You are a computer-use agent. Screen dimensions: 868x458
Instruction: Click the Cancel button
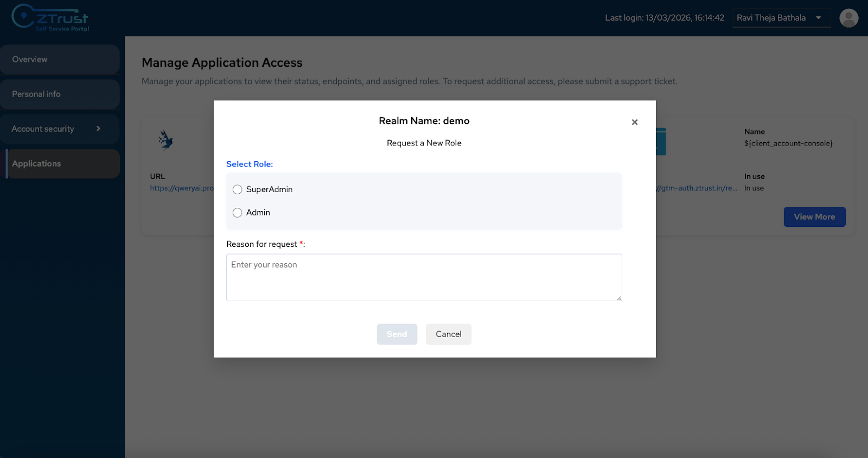[x=448, y=334]
